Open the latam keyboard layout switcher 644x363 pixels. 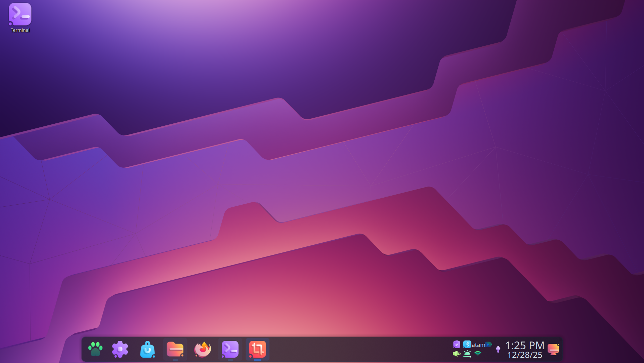[478, 345]
